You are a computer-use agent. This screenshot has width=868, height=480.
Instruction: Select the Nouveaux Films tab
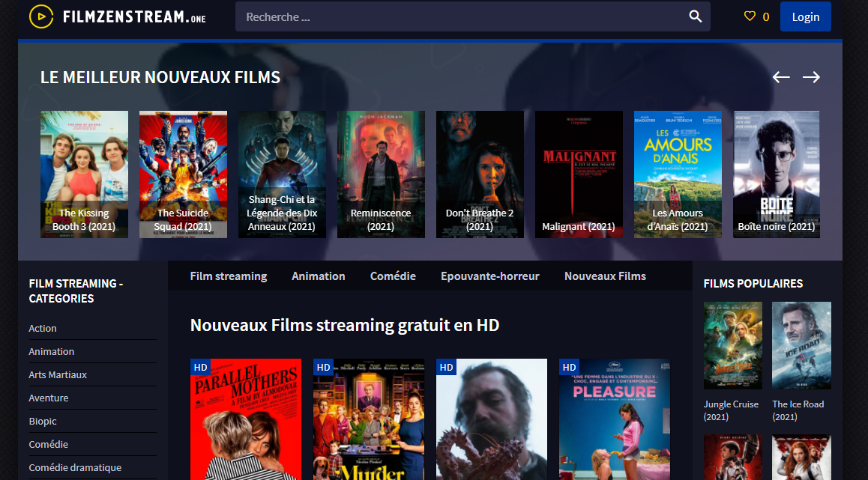[605, 276]
